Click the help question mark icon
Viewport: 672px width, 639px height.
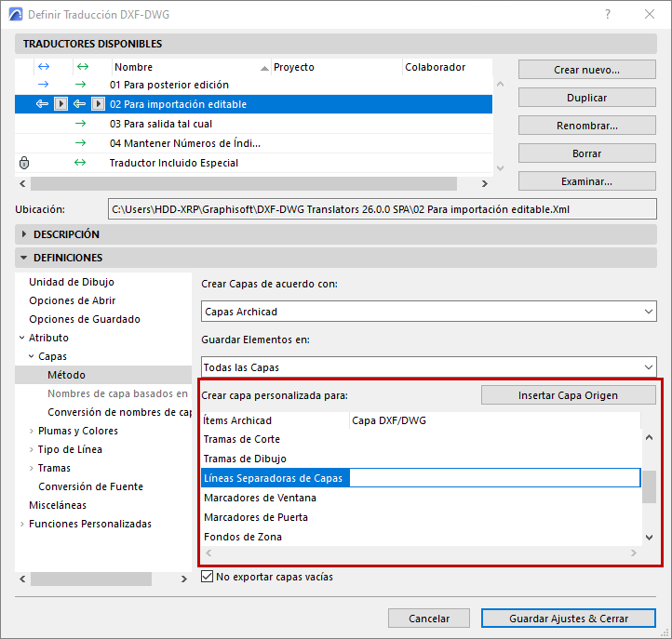click(608, 14)
